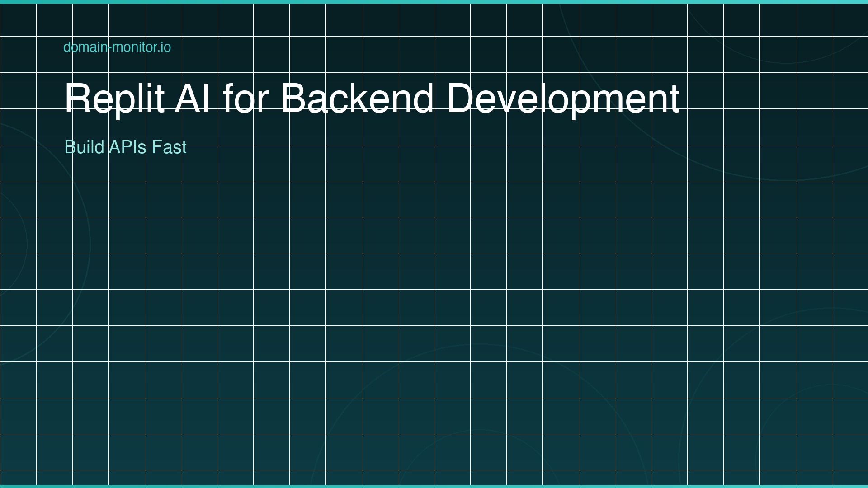Screen dimensions: 868x488
Task: Click the word Build in the subtitle
Action: coord(86,147)
